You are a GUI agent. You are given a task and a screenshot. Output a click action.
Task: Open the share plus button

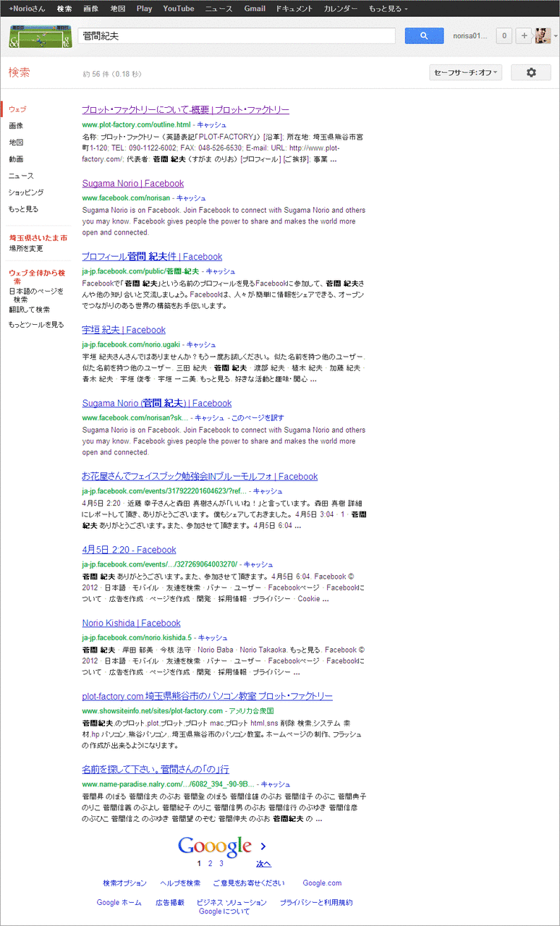(525, 35)
